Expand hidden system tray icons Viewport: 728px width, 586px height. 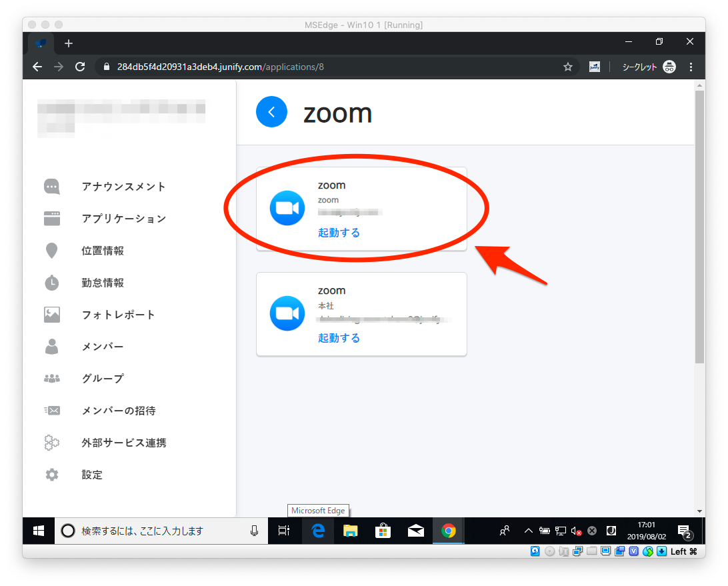point(528,531)
